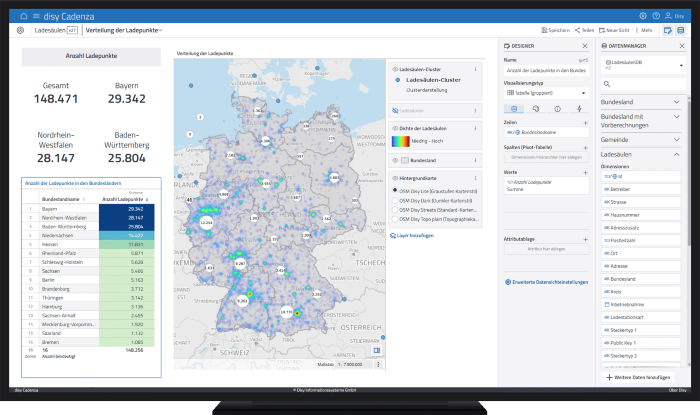Select the Betreiber dimension item

(x=641, y=189)
